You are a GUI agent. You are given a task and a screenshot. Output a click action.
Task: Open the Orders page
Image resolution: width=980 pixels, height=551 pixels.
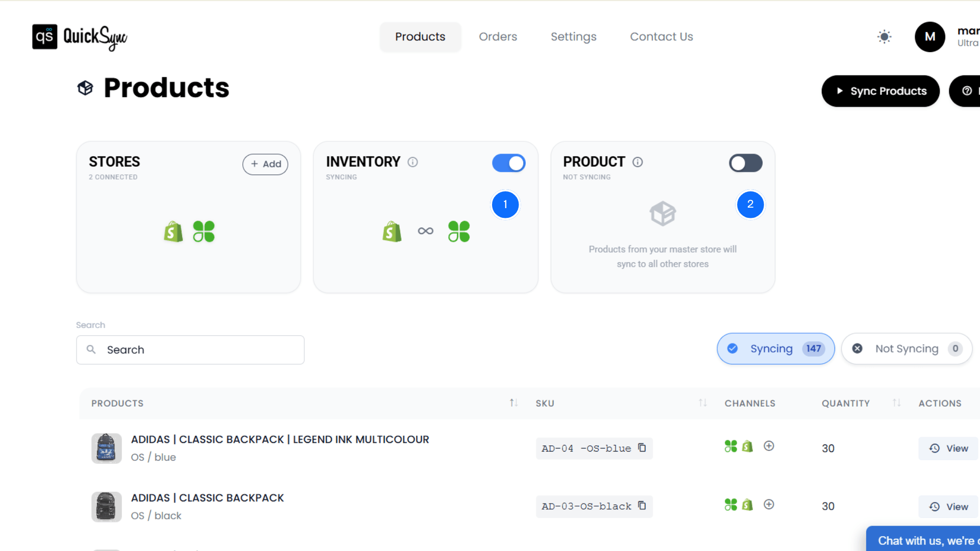tap(498, 36)
